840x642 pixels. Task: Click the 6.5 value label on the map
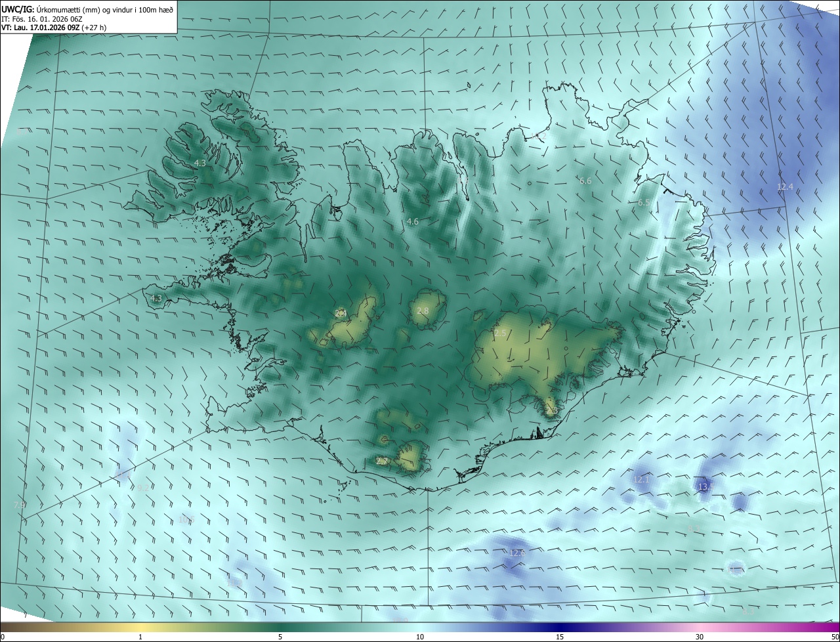click(x=644, y=203)
